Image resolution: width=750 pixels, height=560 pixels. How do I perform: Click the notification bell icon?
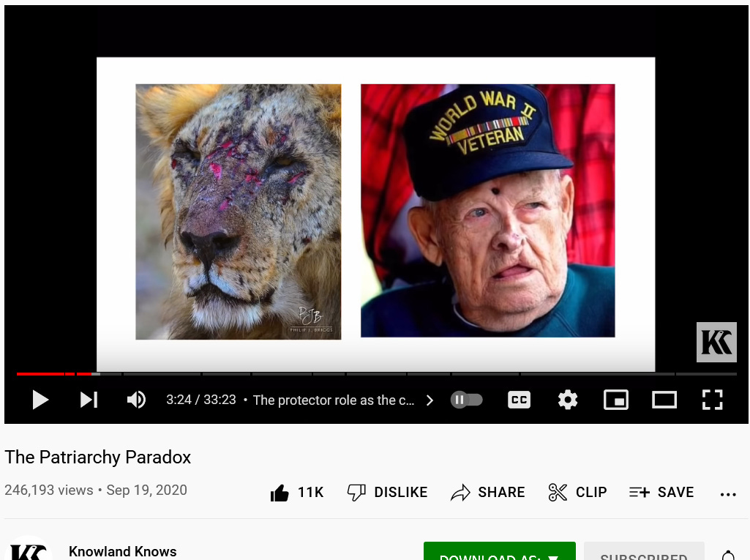click(x=728, y=554)
